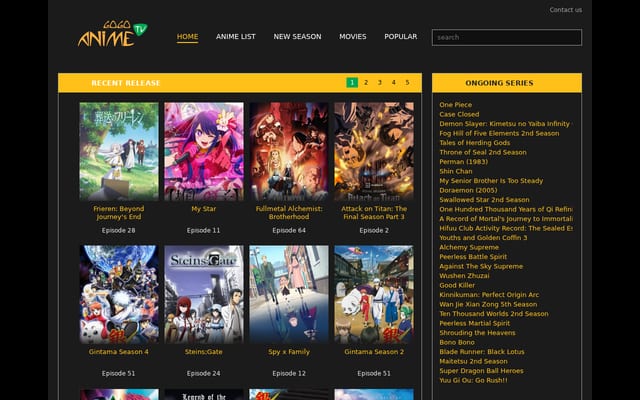Open Swallowed Star 2nd Season link
This screenshot has width=640, height=400.
click(484, 200)
